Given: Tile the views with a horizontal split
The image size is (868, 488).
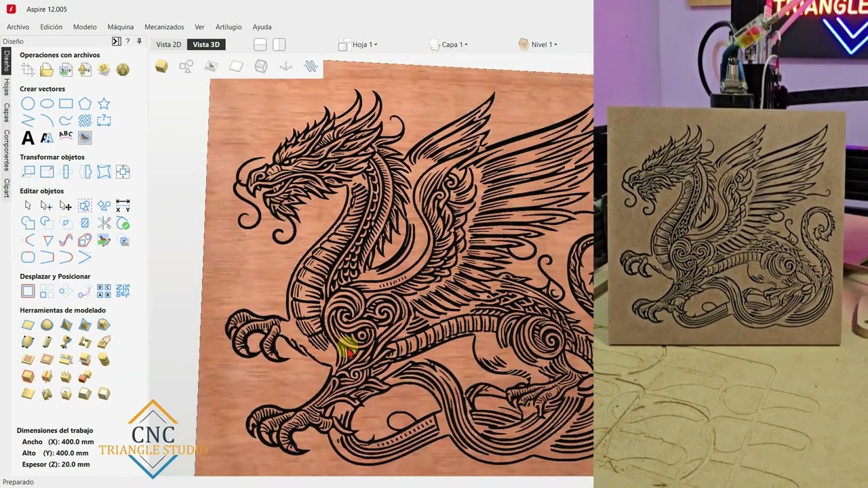Looking at the screenshot, I should click(x=260, y=45).
